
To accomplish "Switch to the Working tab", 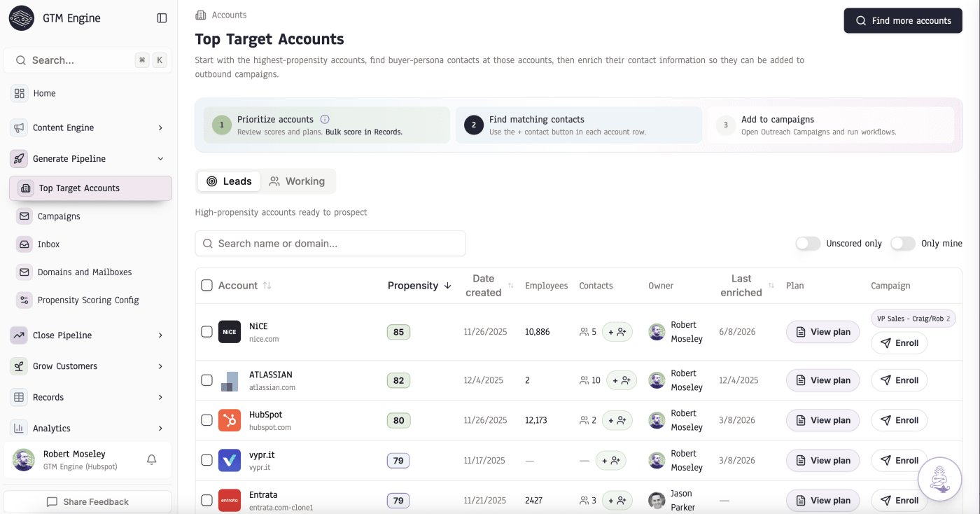I will click(x=297, y=181).
